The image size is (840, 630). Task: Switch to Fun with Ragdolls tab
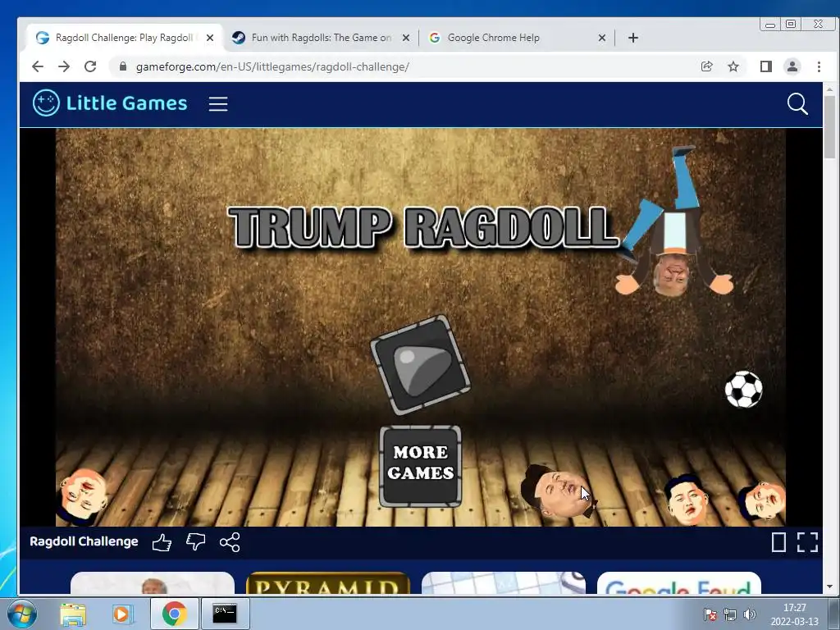click(x=321, y=38)
